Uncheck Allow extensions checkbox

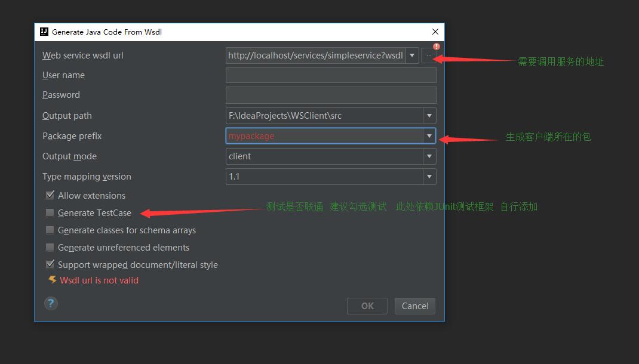(x=50, y=196)
